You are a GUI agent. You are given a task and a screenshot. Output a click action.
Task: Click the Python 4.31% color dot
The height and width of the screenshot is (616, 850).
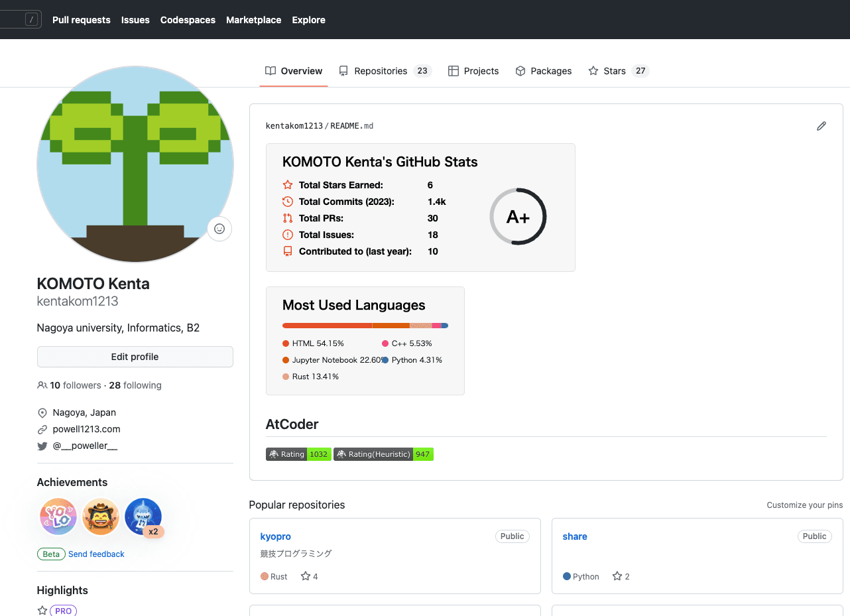pyautogui.click(x=385, y=360)
